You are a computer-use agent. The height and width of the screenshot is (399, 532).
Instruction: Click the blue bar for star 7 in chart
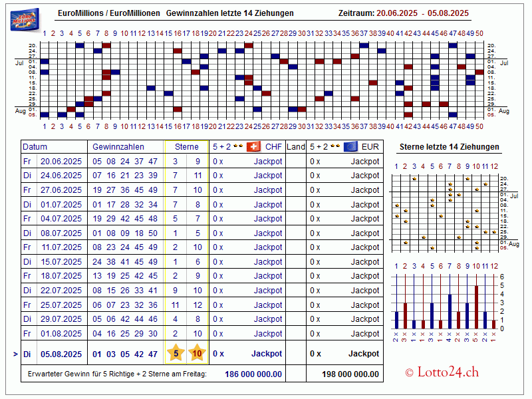[450, 311]
